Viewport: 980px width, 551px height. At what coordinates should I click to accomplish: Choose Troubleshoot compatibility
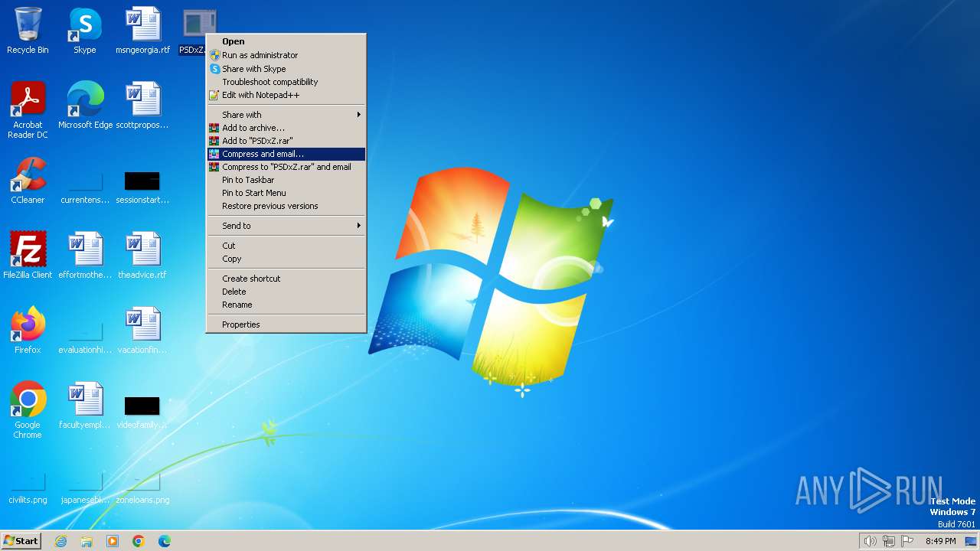tap(286, 82)
